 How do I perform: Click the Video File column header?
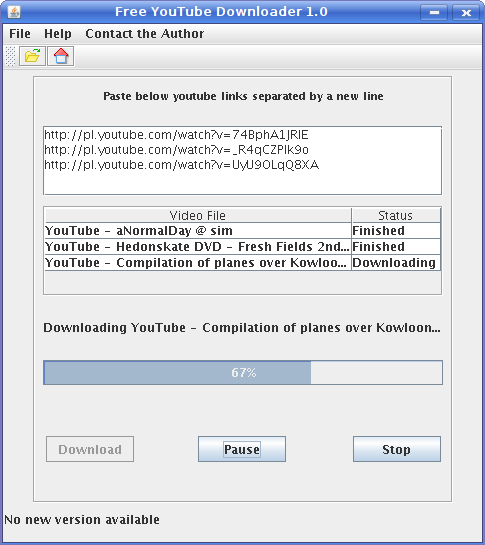(x=198, y=215)
